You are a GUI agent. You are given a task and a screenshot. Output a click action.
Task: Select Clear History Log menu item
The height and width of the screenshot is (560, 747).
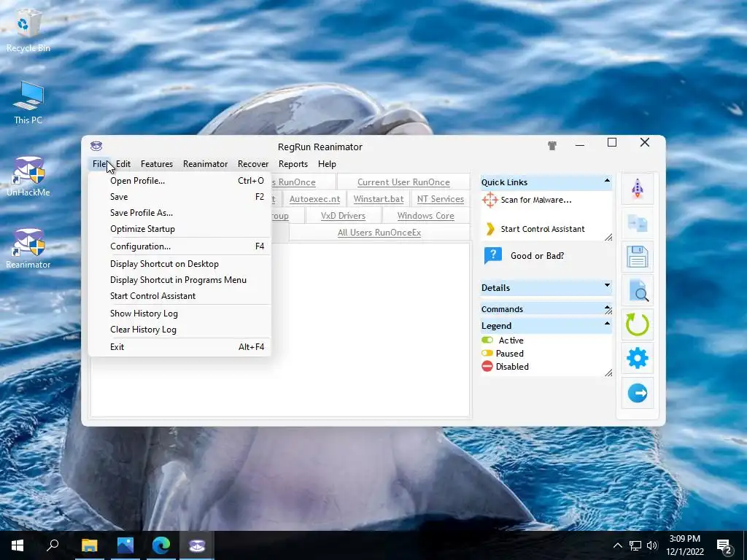(179, 330)
